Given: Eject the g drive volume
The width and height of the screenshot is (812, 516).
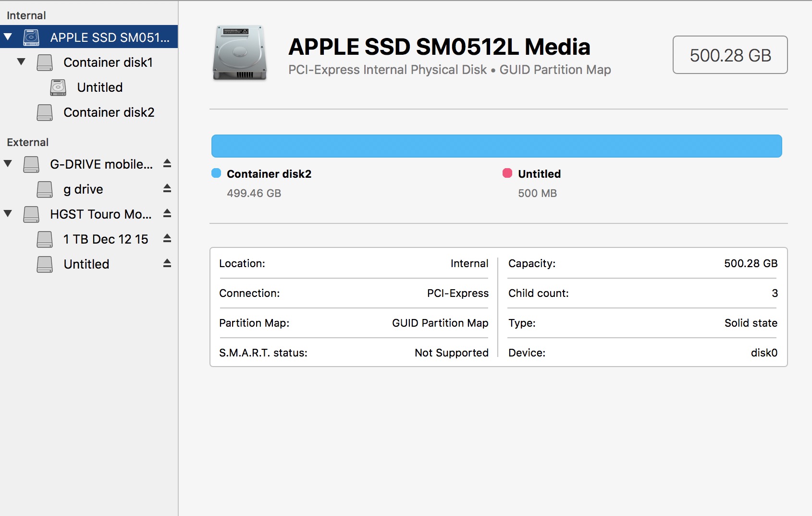Looking at the screenshot, I should pos(167,188).
